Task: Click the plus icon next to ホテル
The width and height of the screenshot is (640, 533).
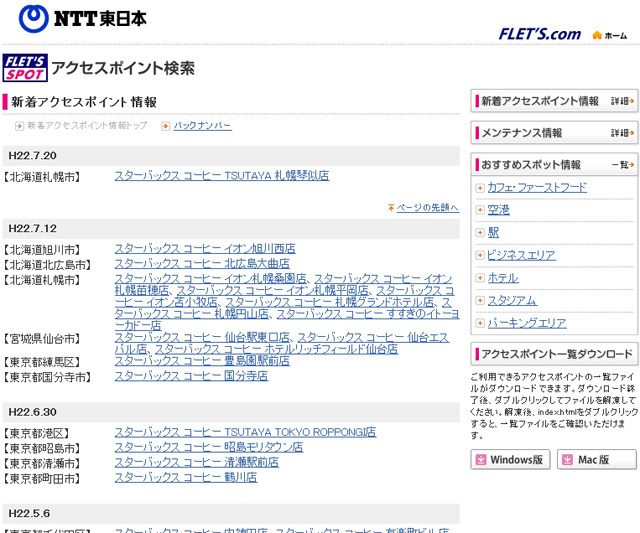Action: 480,278
